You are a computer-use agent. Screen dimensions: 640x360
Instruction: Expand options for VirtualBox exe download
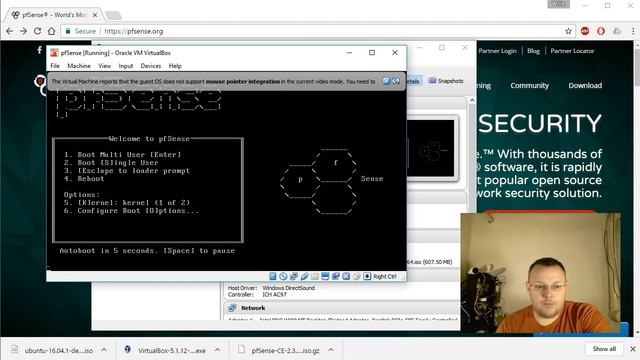(x=218, y=350)
